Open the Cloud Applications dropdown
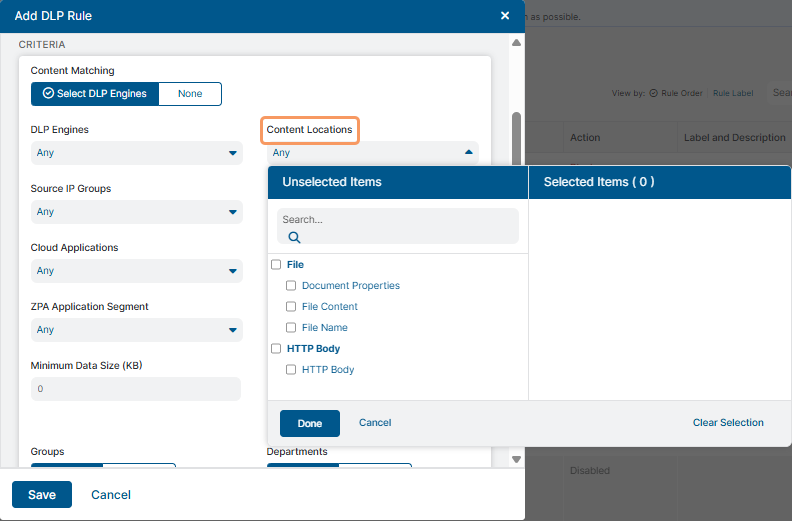Screen dimensions: 792x521 (x=136, y=271)
